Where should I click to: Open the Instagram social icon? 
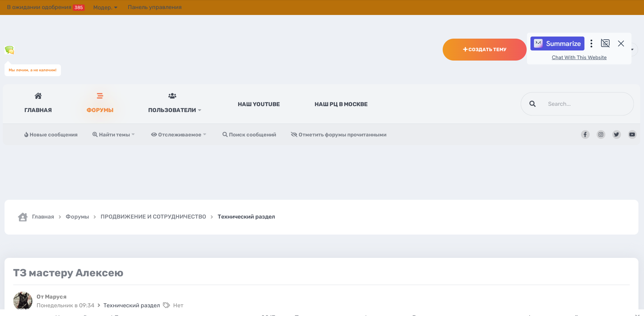[x=601, y=134]
